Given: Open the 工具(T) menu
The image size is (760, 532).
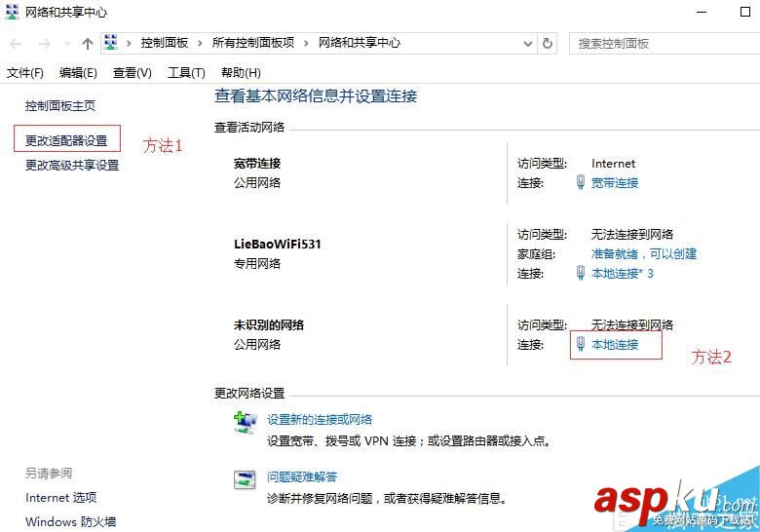Looking at the screenshot, I should (186, 73).
